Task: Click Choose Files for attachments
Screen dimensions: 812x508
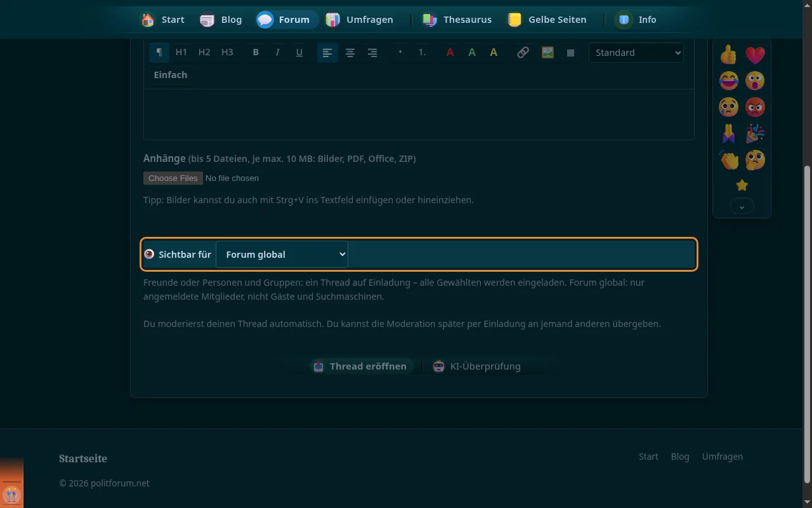Action: tap(173, 178)
